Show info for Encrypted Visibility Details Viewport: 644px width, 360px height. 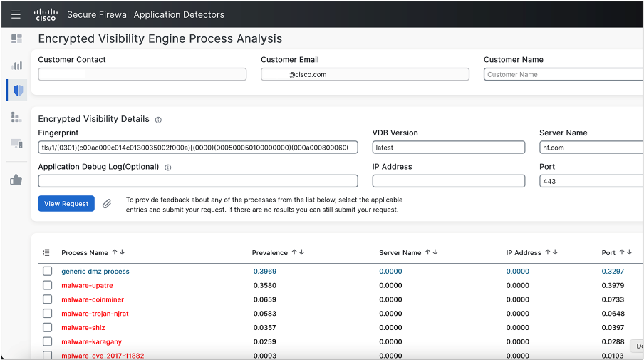click(158, 120)
